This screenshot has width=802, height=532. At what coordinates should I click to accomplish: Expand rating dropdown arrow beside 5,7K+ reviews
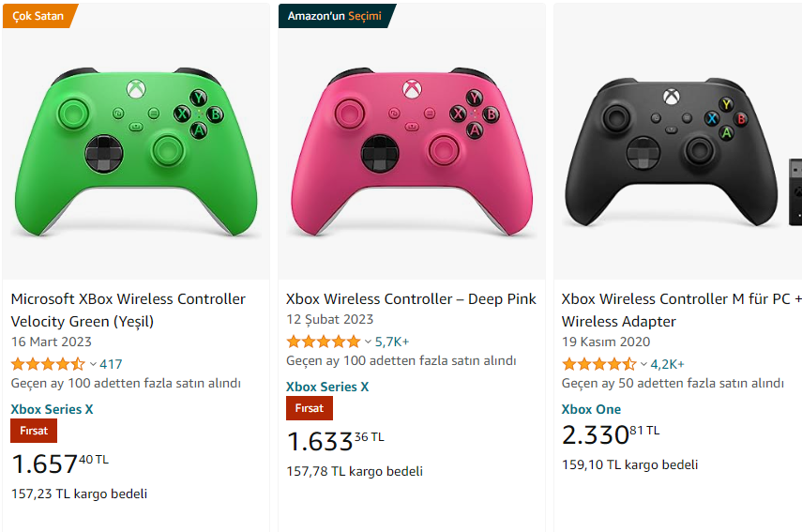[368, 342]
